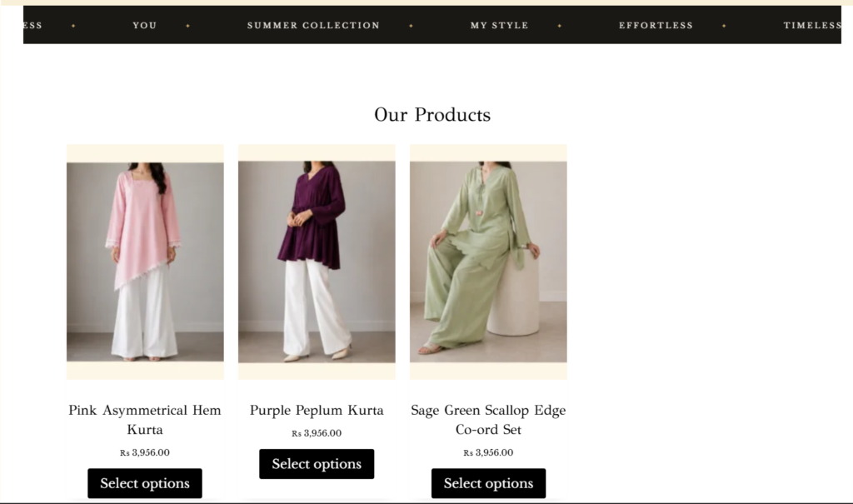853x504 pixels.
Task: Open the pink kurta product image
Action: click(x=145, y=262)
